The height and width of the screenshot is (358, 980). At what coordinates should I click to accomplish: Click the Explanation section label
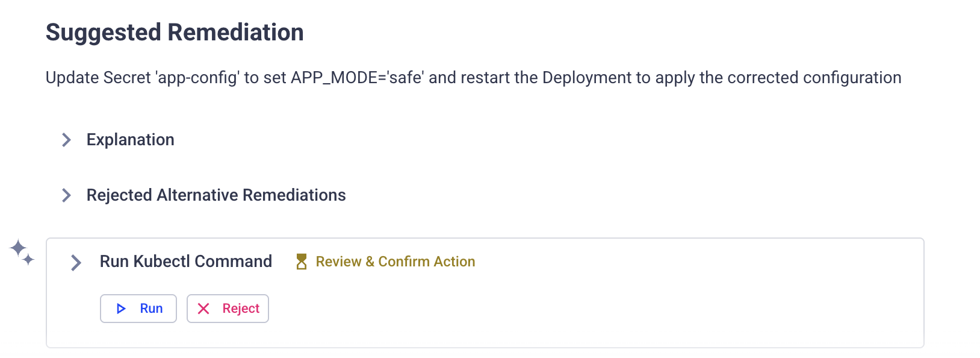click(x=130, y=140)
